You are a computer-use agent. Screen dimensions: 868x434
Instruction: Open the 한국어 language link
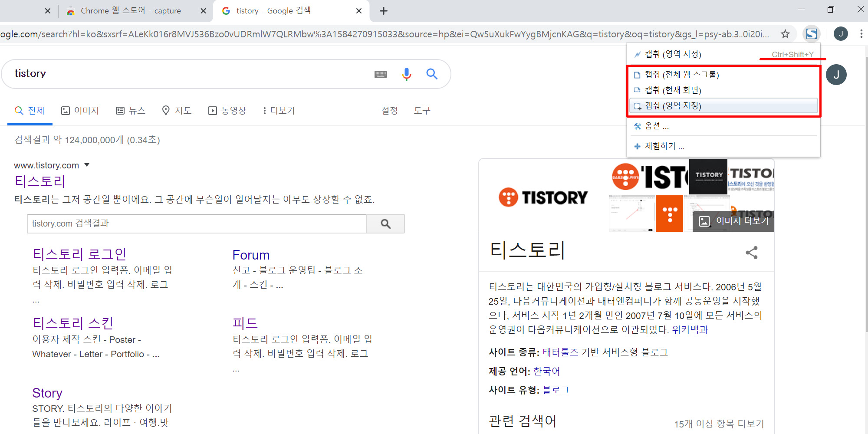[546, 372]
